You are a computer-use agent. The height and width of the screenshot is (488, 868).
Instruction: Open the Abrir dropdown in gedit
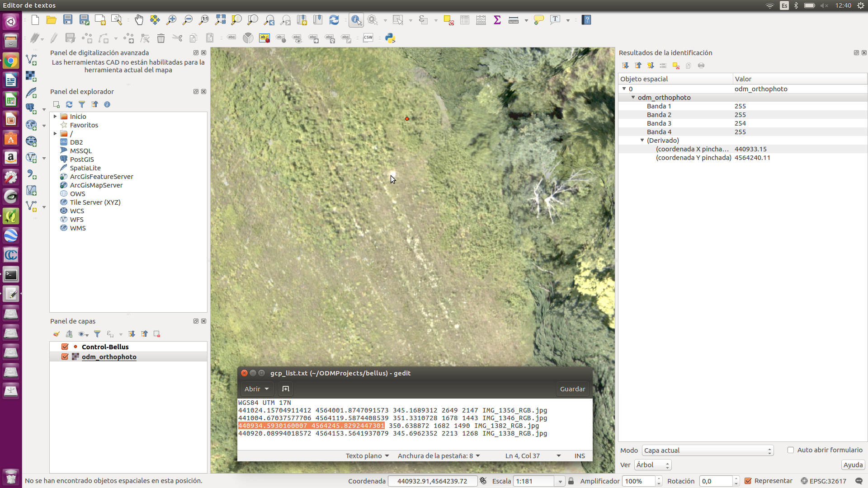[256, 389]
